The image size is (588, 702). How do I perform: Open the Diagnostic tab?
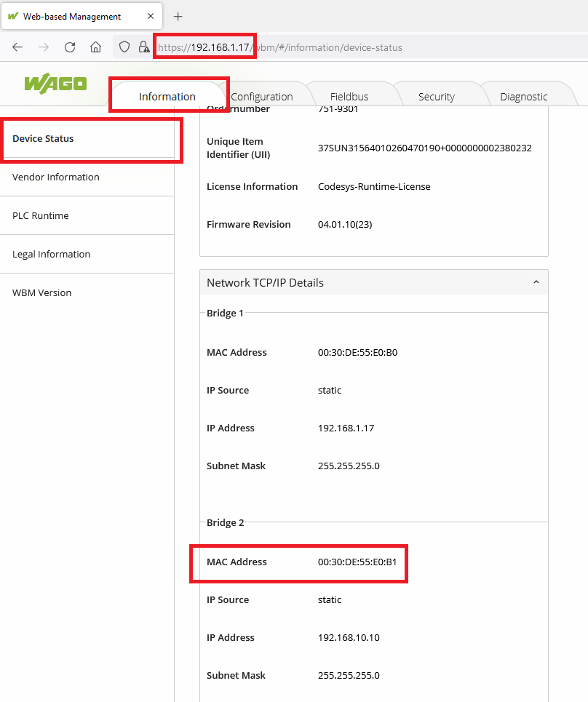523,97
